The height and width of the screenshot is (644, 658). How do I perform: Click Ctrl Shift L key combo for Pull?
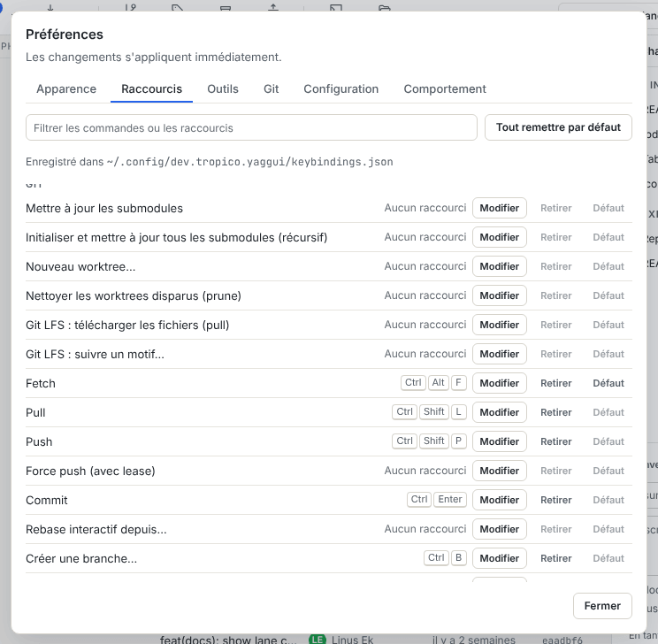(429, 412)
